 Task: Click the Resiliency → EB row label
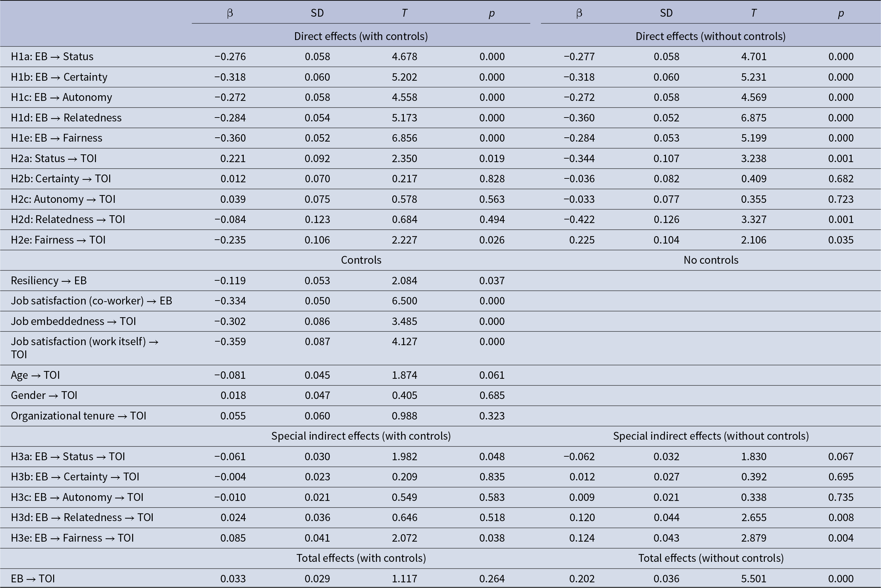tap(49, 280)
